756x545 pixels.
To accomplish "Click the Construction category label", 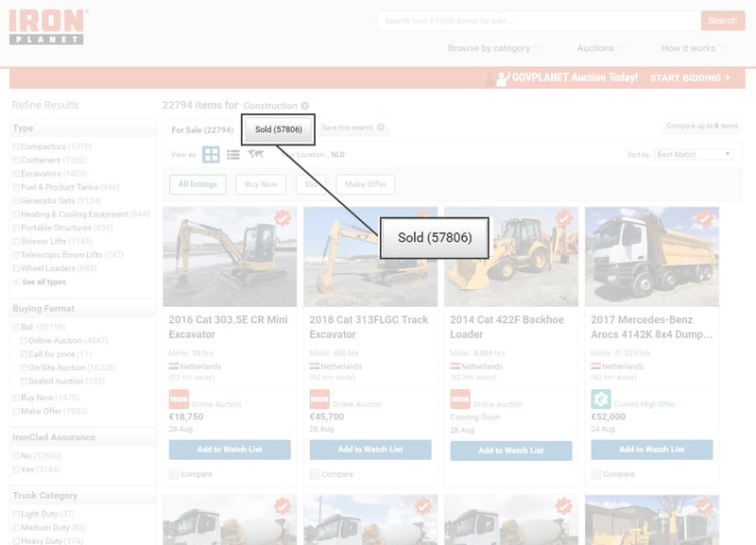I will [x=270, y=106].
